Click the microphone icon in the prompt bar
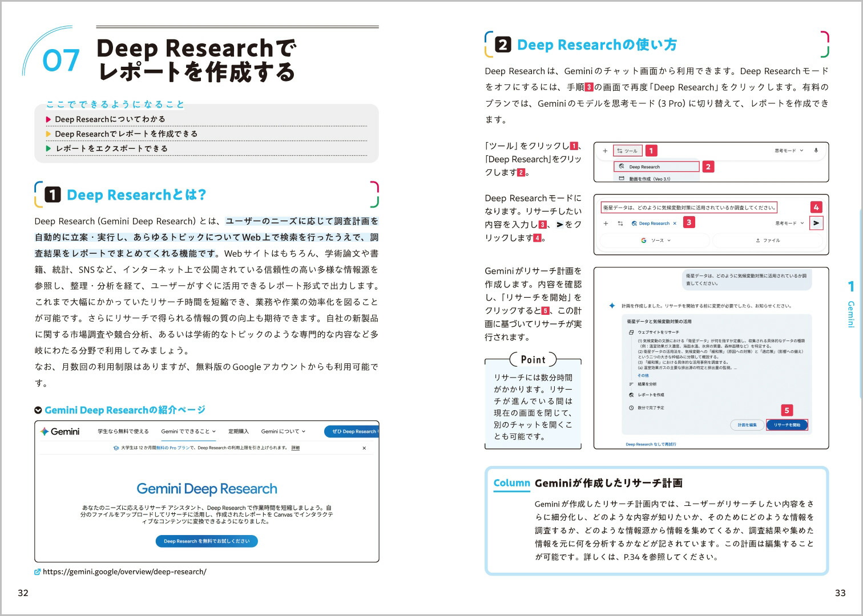 click(x=816, y=151)
